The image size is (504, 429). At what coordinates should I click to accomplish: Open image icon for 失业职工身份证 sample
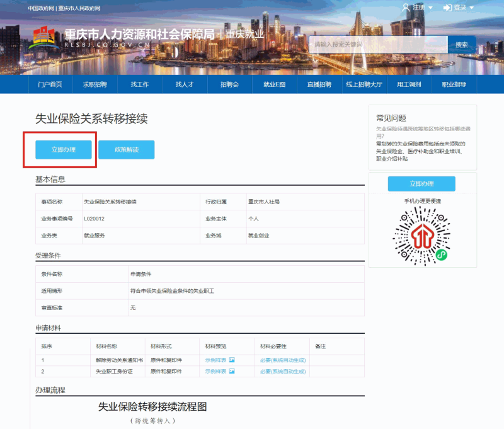point(232,372)
